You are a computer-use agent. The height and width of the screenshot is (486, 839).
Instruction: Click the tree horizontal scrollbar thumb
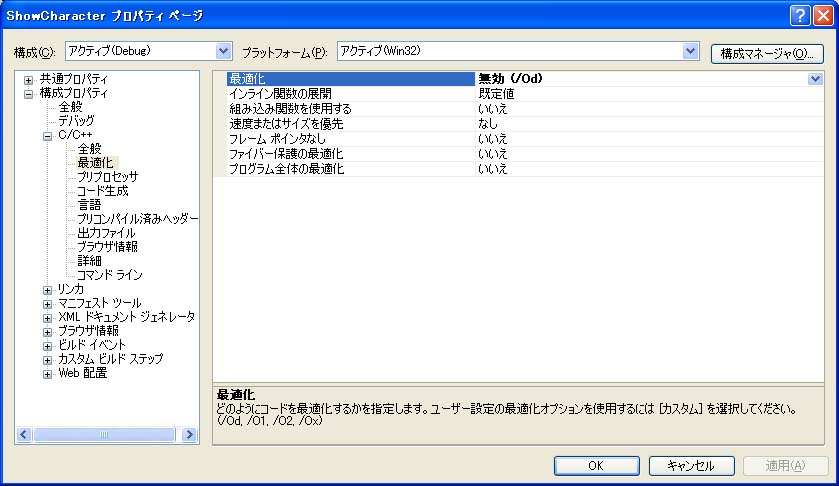tap(104, 435)
